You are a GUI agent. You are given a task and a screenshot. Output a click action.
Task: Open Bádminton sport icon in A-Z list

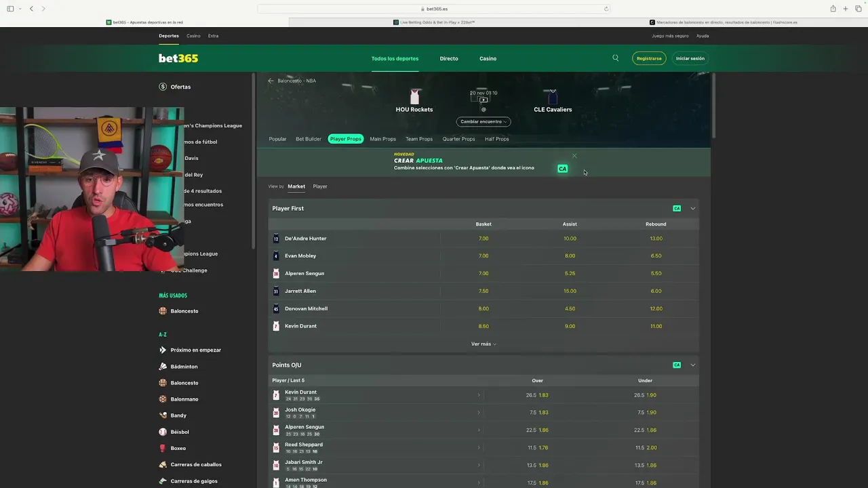pyautogui.click(x=163, y=367)
